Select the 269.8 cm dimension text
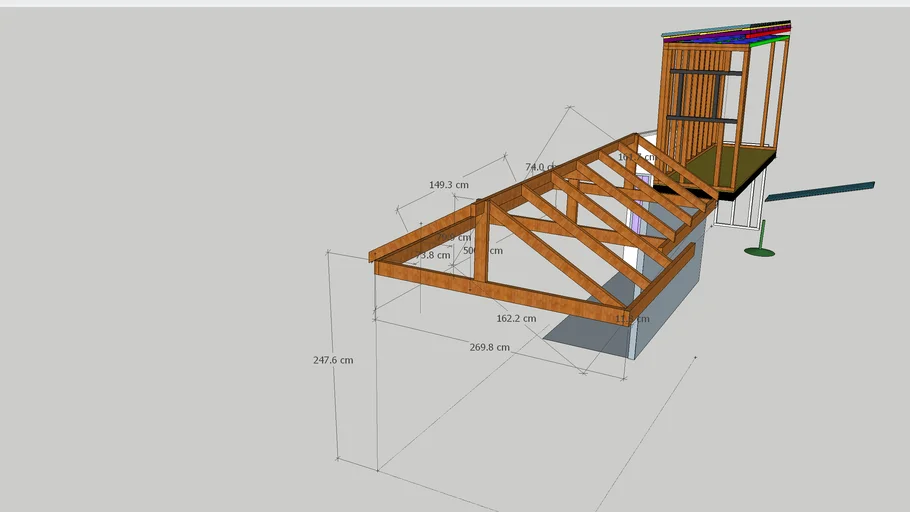Screen dimensions: 910x512 [489, 347]
